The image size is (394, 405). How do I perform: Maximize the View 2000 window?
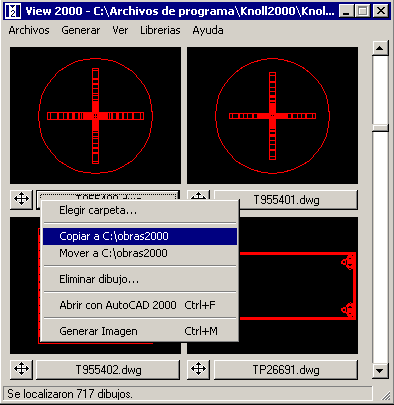(363, 11)
